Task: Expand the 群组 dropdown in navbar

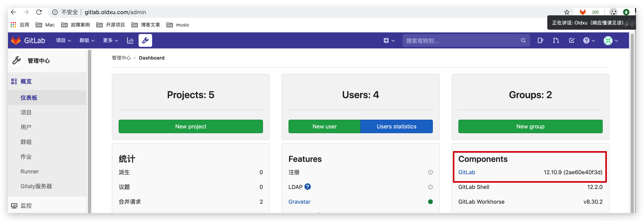Action: pos(87,40)
